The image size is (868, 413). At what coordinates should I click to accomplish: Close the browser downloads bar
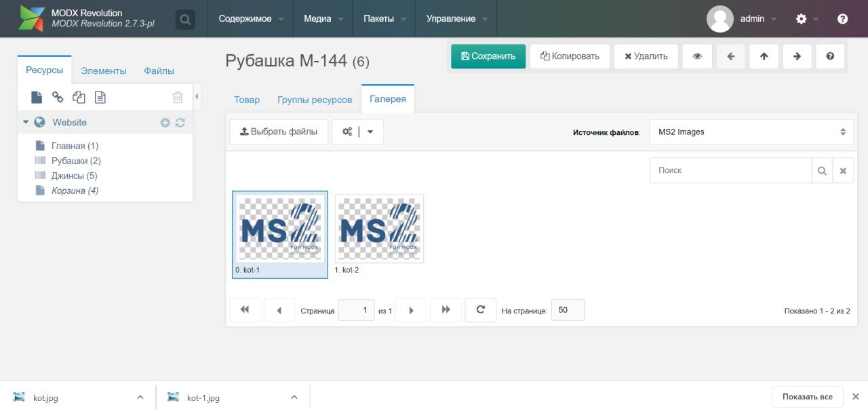tap(856, 397)
